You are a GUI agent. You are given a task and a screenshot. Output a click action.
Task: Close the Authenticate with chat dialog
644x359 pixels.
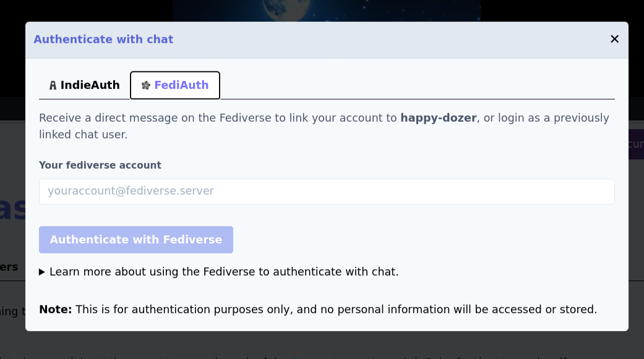coord(614,39)
